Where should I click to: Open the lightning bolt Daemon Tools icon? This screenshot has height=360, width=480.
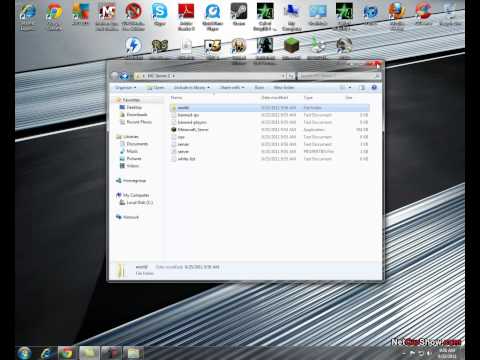(x=133, y=48)
